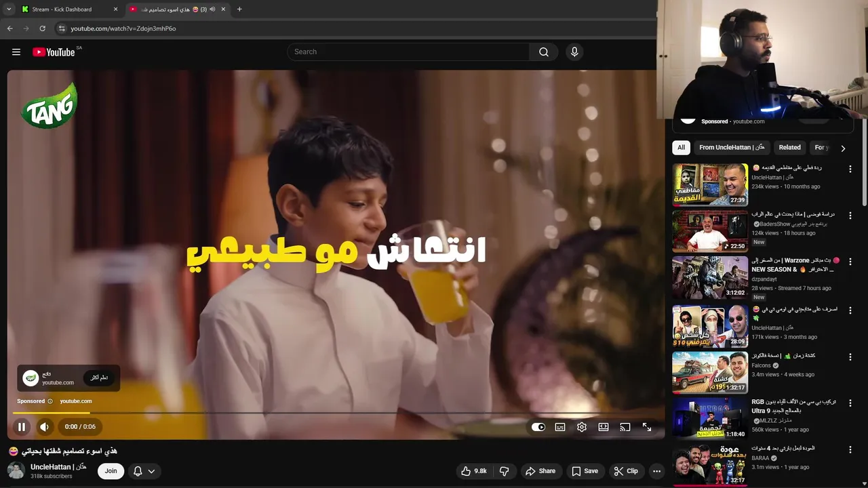Open more options for Warzone stream

click(x=850, y=262)
